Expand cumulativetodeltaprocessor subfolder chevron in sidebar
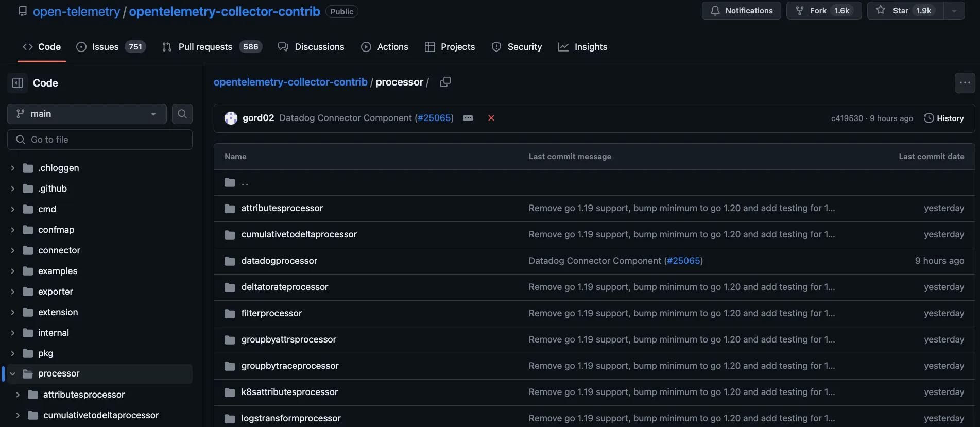Image resolution: width=980 pixels, height=427 pixels. 18,415
